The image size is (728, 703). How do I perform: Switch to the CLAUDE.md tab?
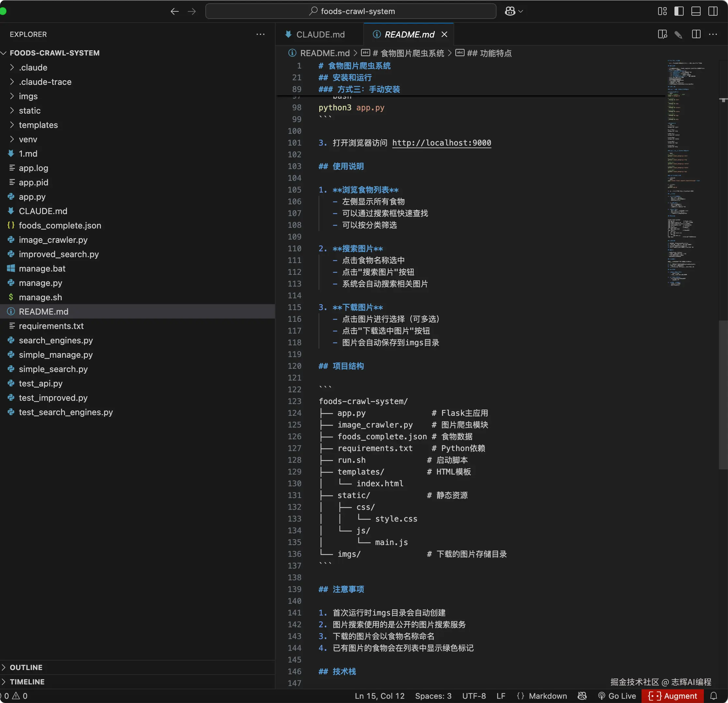pyautogui.click(x=320, y=35)
